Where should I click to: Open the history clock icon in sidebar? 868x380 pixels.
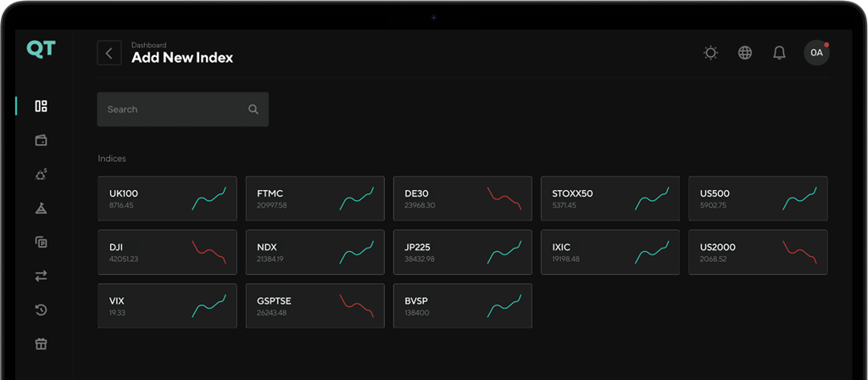coord(41,310)
